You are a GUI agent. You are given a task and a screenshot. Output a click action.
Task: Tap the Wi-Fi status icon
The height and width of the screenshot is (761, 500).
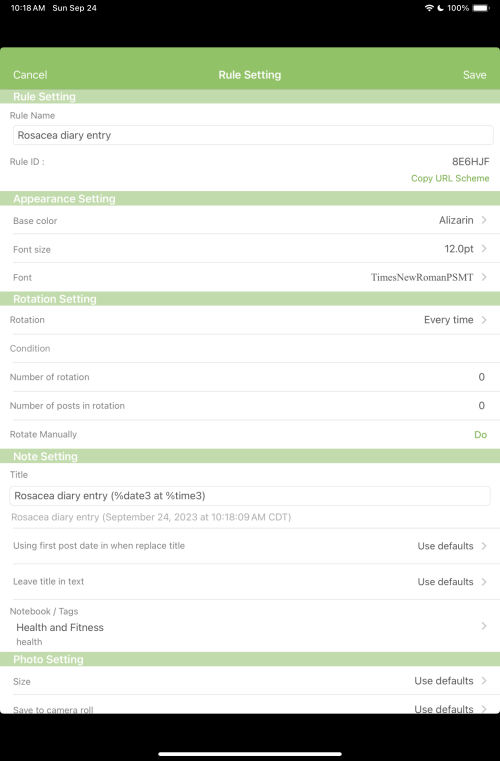click(x=429, y=8)
